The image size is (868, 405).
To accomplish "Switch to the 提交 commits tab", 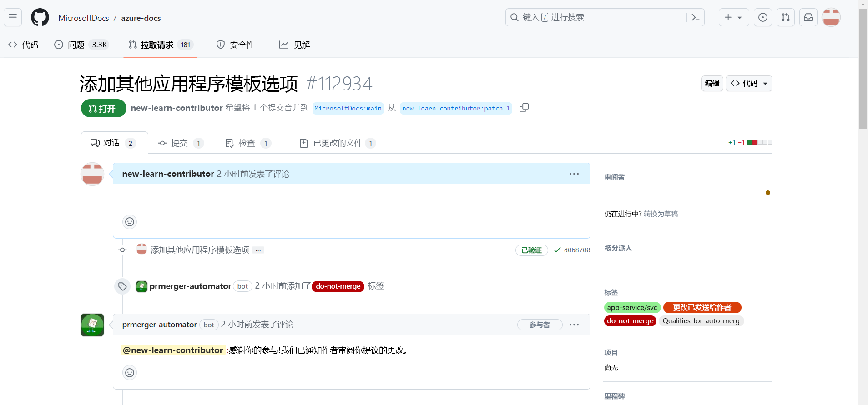I will click(x=181, y=143).
